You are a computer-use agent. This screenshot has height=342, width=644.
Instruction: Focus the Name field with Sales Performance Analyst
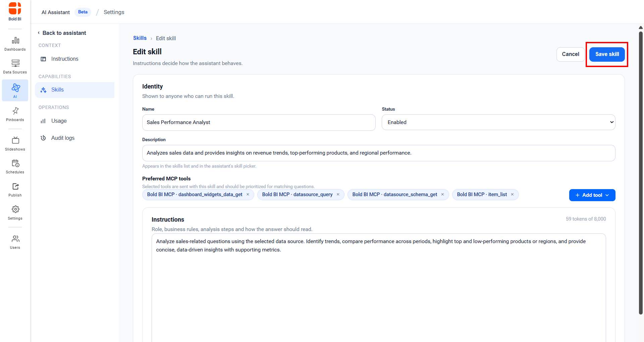tap(259, 122)
